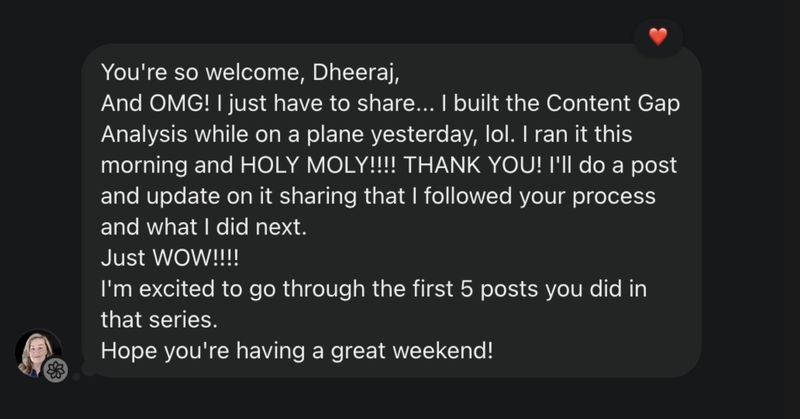Click the "THANK YOU!" text
The height and width of the screenshot is (419, 800).
click(472, 165)
